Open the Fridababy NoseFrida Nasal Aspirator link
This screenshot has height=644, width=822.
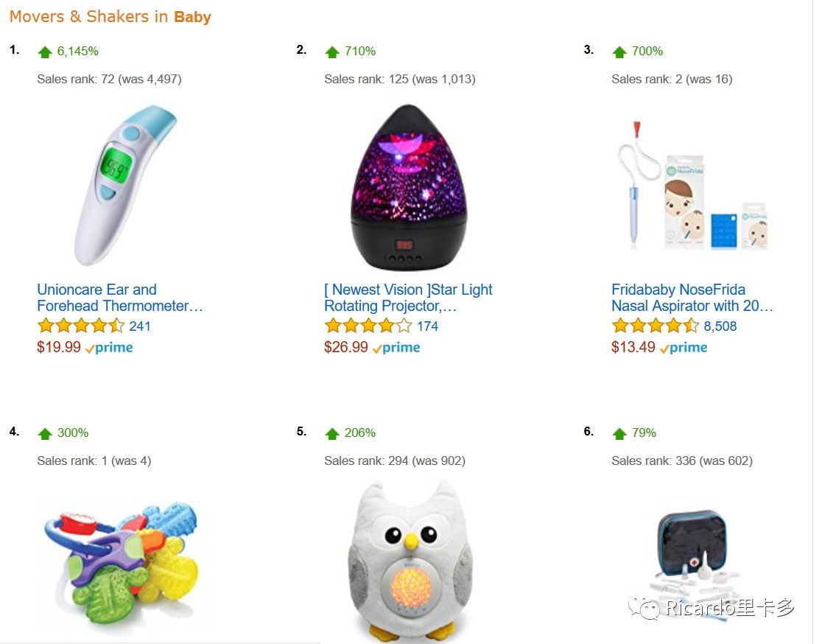tap(692, 298)
